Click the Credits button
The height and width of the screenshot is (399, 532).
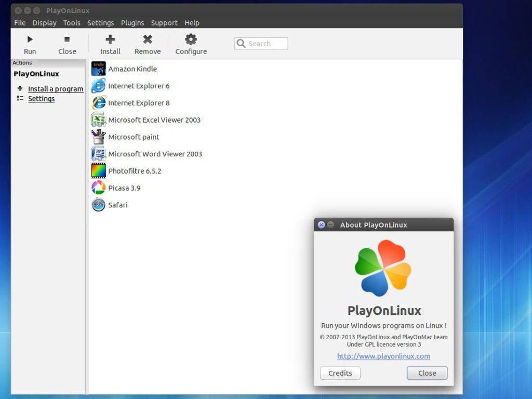[340, 373]
